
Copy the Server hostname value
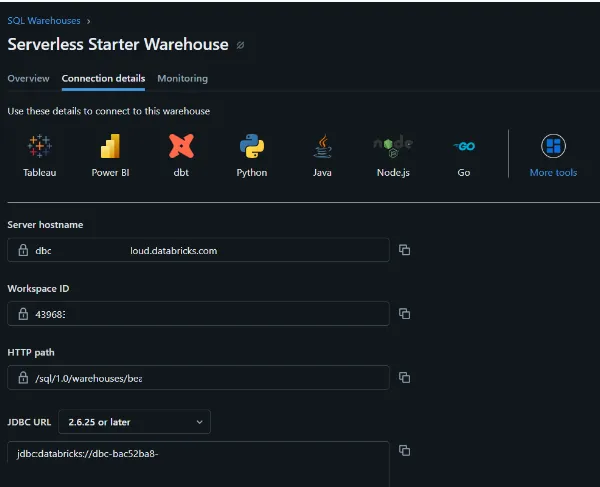pyautogui.click(x=404, y=250)
